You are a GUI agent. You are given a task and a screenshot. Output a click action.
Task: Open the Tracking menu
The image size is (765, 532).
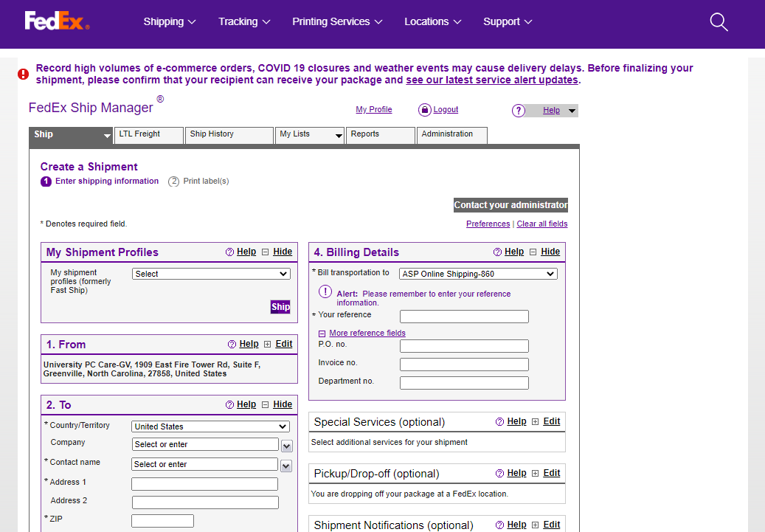(x=244, y=21)
